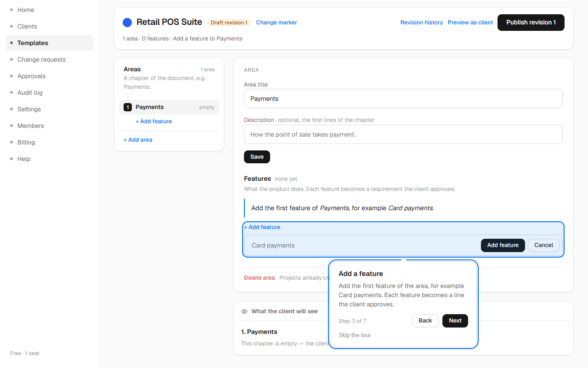Click the Areas panel heading

[132, 69]
